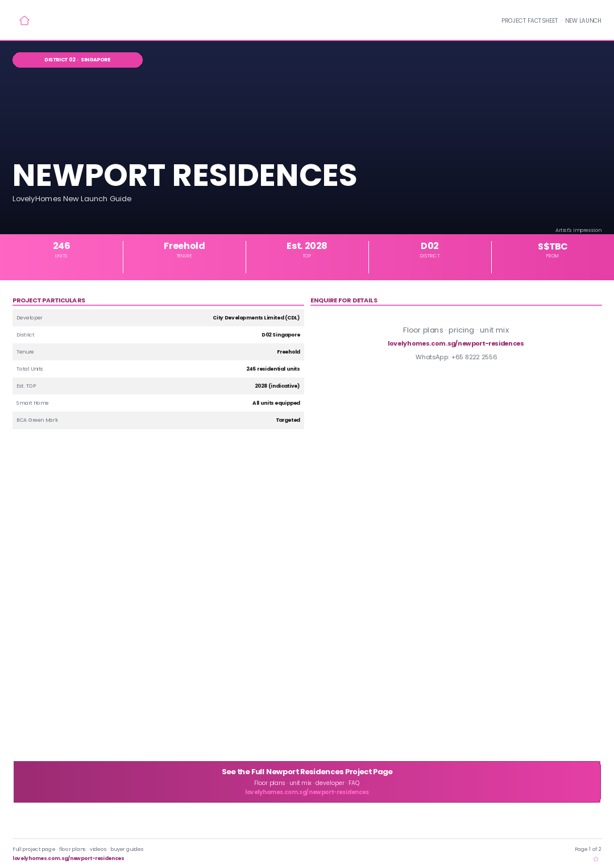The width and height of the screenshot is (614, 868).
Task: Click the ENQUIRE FOR DETAILS heading
Action: point(344,300)
